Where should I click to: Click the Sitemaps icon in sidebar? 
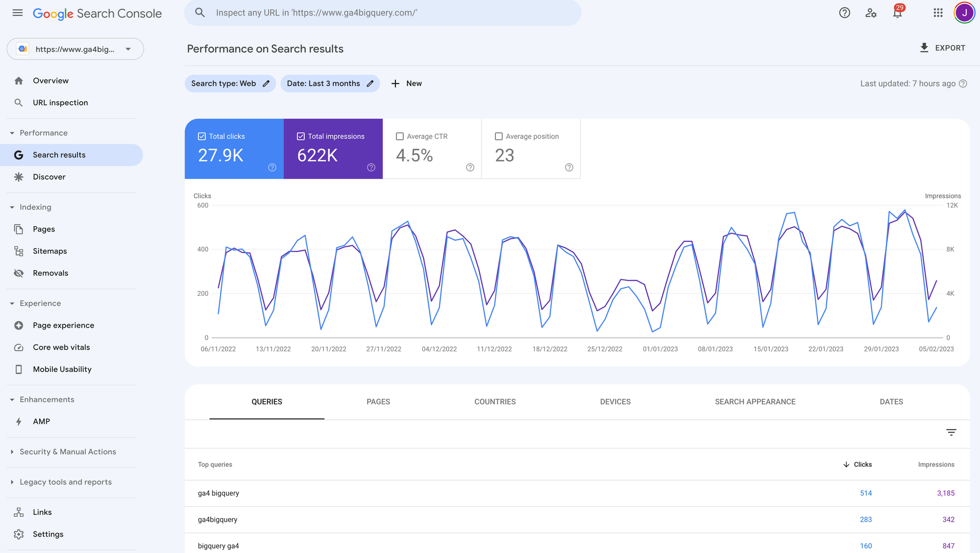pyautogui.click(x=19, y=251)
